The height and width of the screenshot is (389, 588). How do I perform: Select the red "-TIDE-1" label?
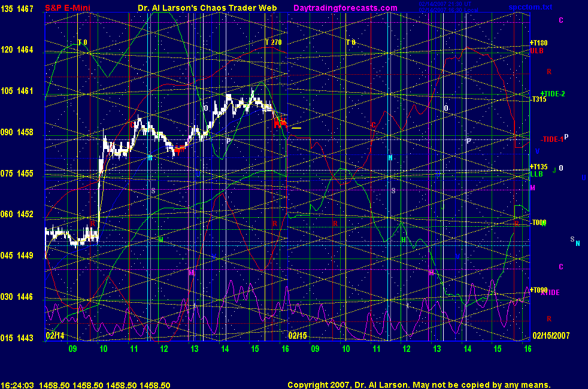pos(551,139)
